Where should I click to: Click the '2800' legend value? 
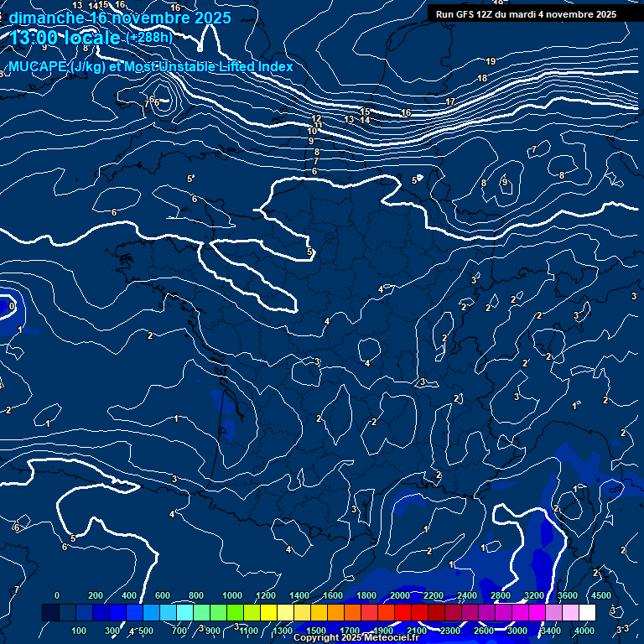tap(501, 595)
